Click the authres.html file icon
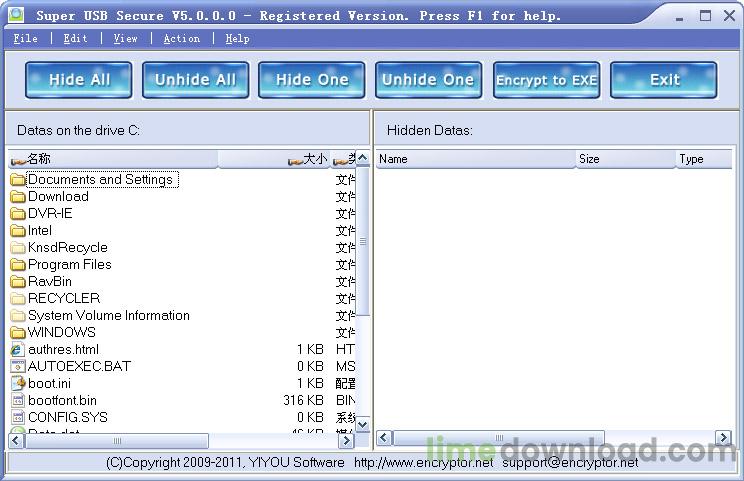The image size is (744, 481). click(18, 350)
